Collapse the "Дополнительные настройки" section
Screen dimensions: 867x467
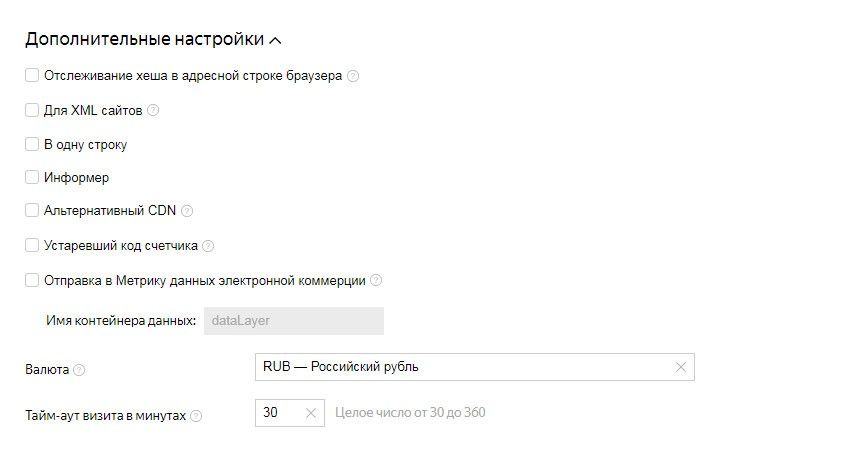click(x=276, y=41)
